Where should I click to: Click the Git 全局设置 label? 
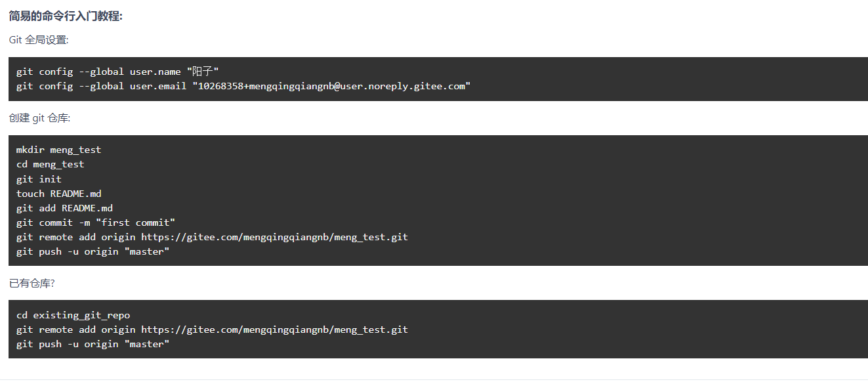click(39, 40)
